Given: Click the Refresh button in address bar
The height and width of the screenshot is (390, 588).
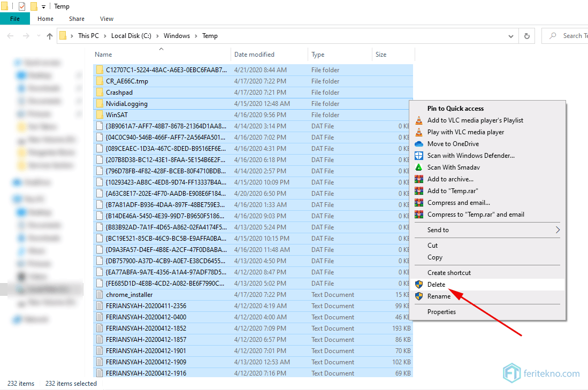Looking at the screenshot, I should pyautogui.click(x=527, y=36).
